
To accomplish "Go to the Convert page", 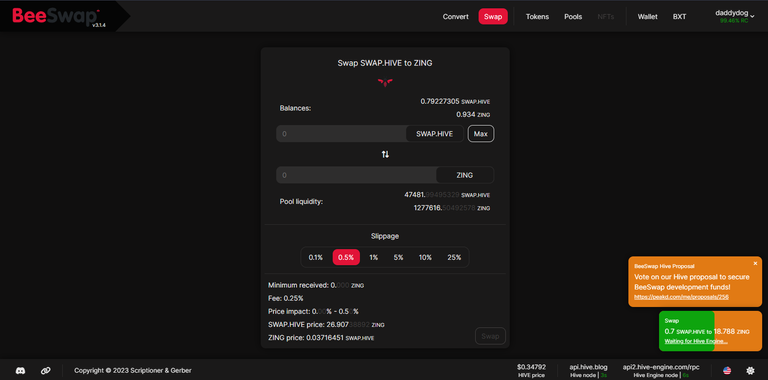I will (456, 17).
